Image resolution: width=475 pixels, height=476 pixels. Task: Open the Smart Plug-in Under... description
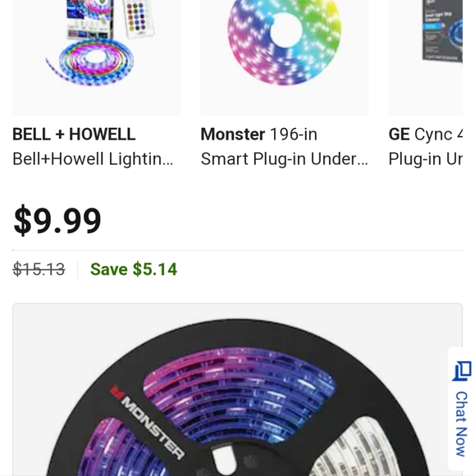[285, 158]
